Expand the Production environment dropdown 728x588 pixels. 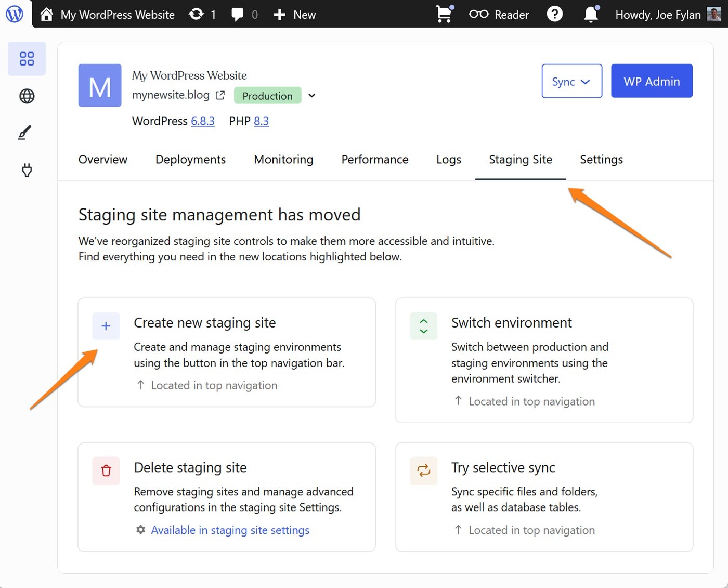click(311, 96)
